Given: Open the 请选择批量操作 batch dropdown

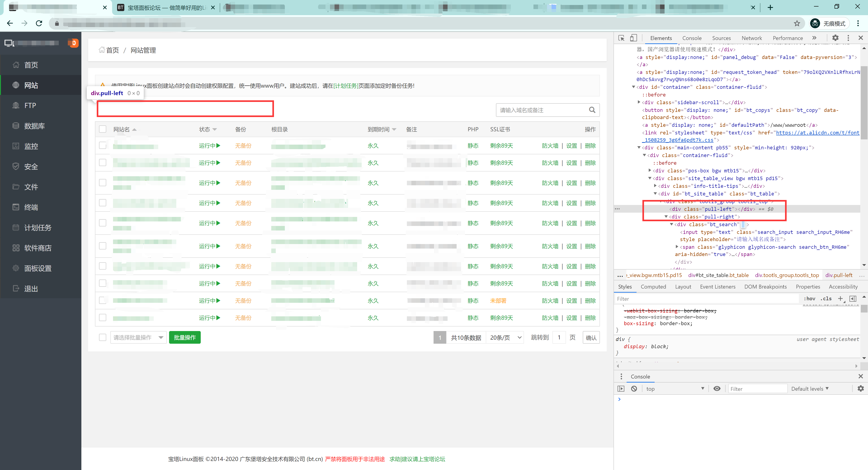Looking at the screenshot, I should (x=138, y=337).
